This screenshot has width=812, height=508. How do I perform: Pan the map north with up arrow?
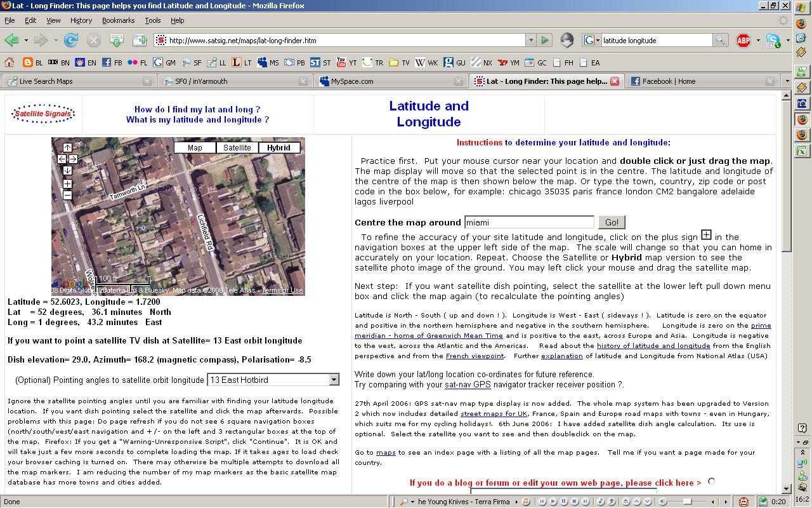tap(67, 148)
